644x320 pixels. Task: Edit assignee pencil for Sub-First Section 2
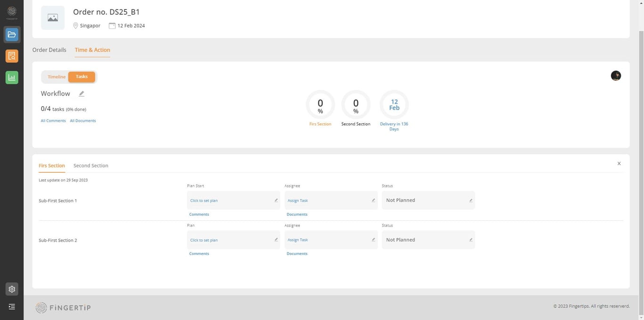coord(373,240)
